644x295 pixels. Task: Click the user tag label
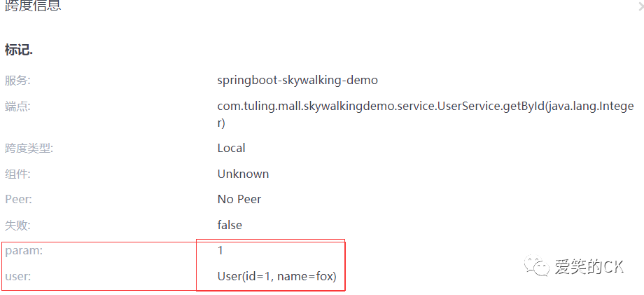tap(17, 277)
